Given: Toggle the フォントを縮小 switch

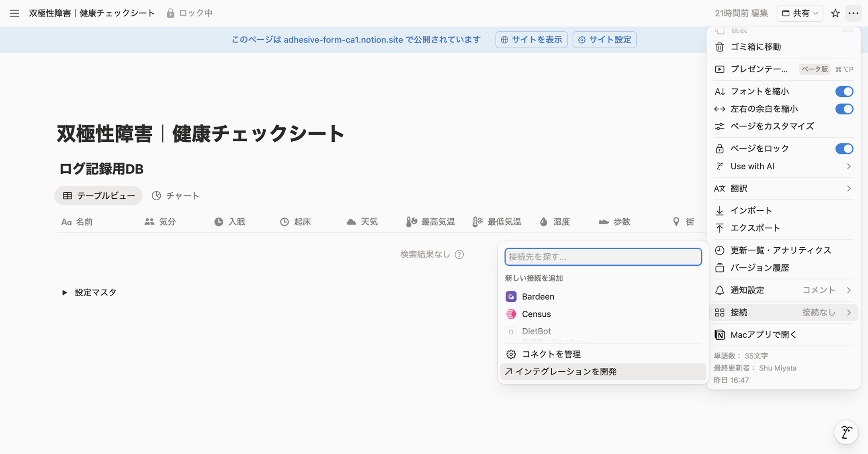Looking at the screenshot, I should [844, 92].
